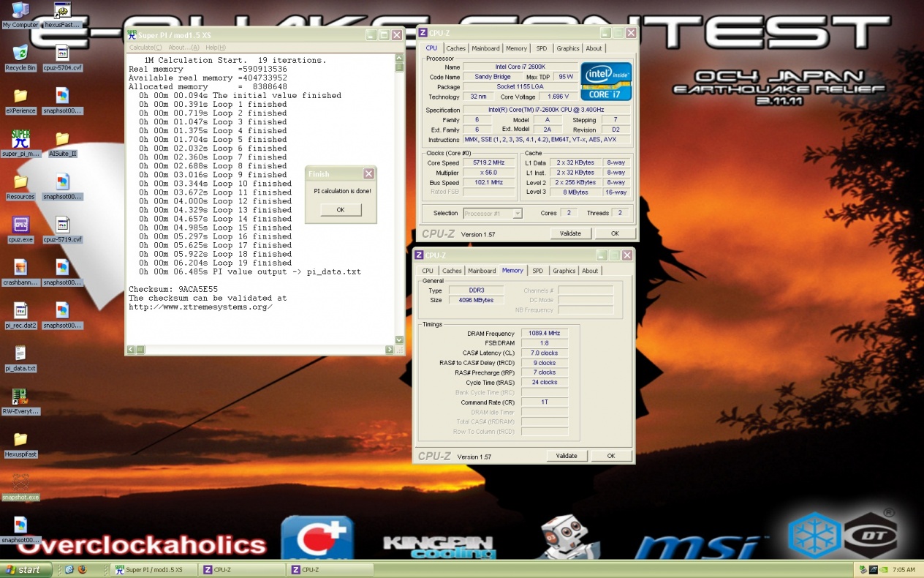This screenshot has width=924, height=578.
Task: Click Super PI scrollbar down arrow
Action: (x=399, y=340)
